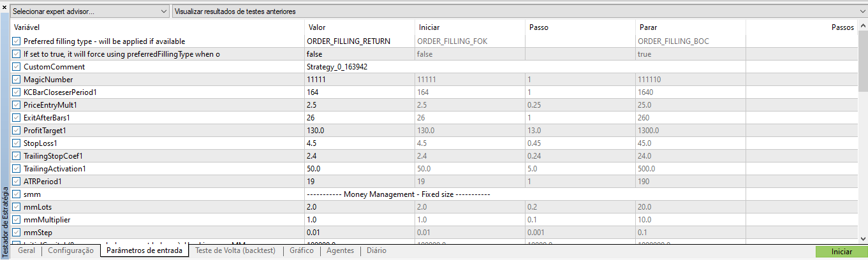Switch to the Gráfico tab
868x260 pixels.
pos(302,251)
